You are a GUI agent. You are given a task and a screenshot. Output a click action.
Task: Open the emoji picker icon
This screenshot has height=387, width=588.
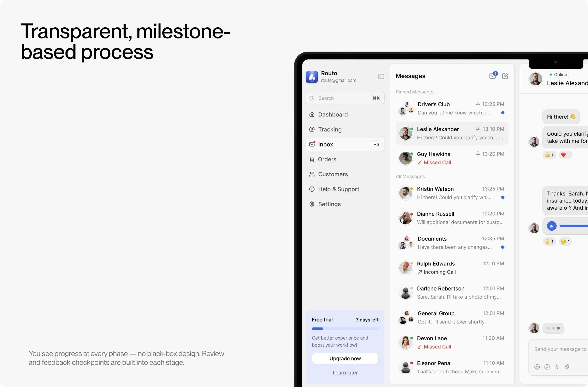click(x=537, y=367)
